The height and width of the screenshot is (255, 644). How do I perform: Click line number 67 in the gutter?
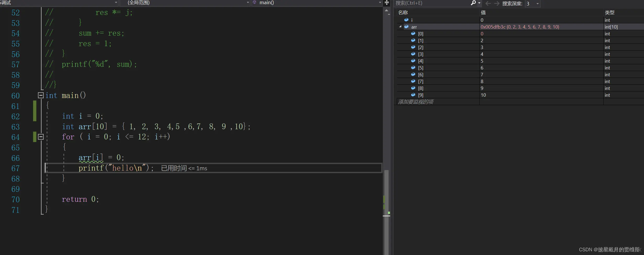[x=15, y=168]
